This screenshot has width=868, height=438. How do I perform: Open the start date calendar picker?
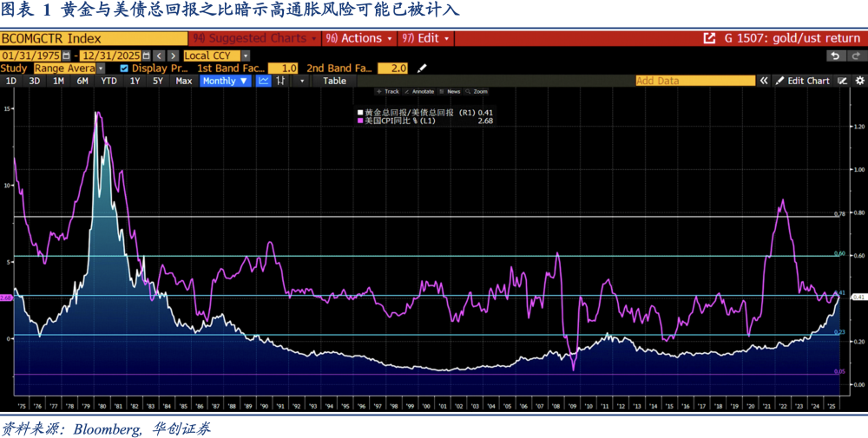(67, 56)
